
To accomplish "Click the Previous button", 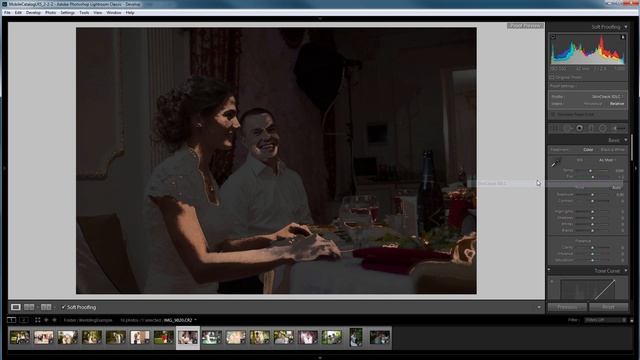I will (567, 307).
